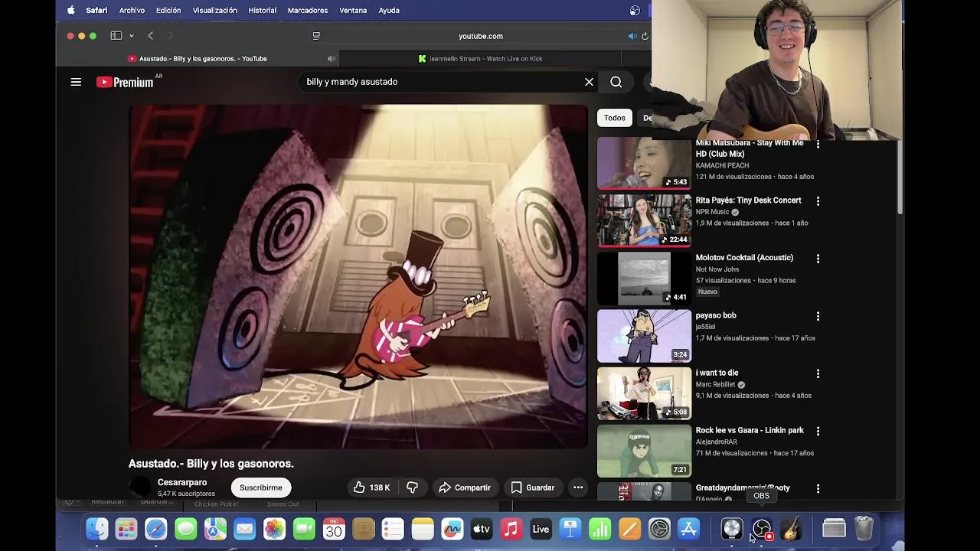This screenshot has height=551, width=980.
Task: Go to YouTube Premium home logo
Action: tap(125, 82)
